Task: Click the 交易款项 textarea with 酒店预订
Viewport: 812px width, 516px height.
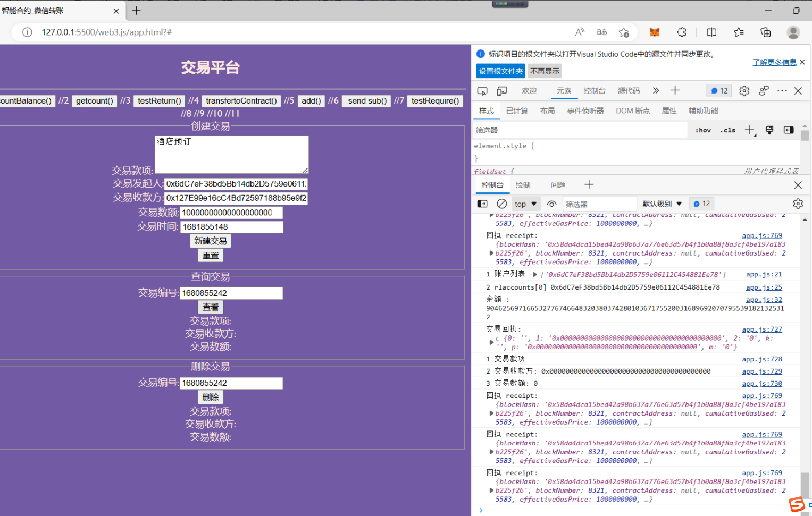Action: [x=232, y=154]
